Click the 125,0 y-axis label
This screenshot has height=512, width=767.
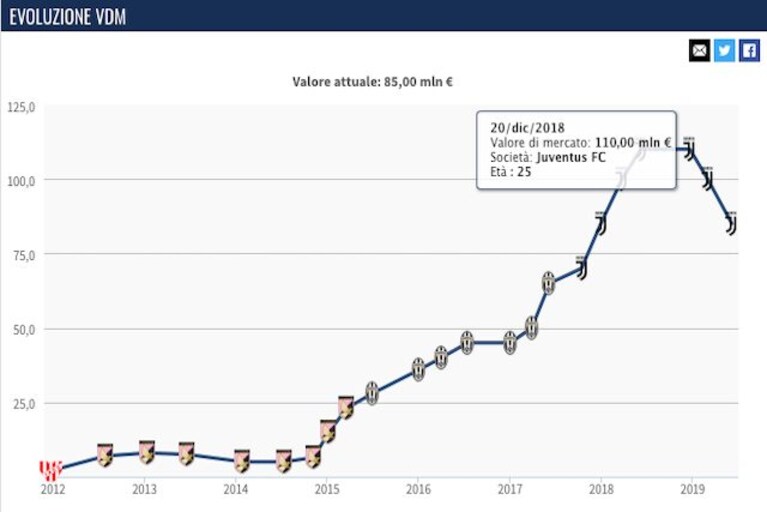(21, 107)
